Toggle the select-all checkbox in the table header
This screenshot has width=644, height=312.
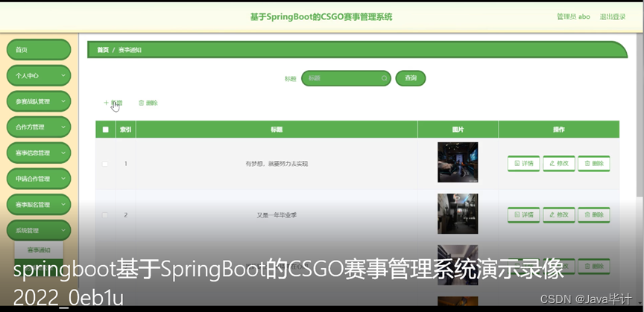click(x=106, y=130)
